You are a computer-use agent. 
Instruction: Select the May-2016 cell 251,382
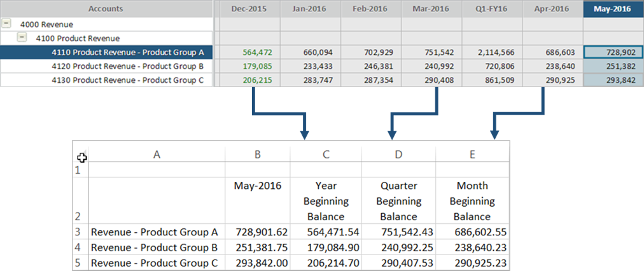(613, 66)
